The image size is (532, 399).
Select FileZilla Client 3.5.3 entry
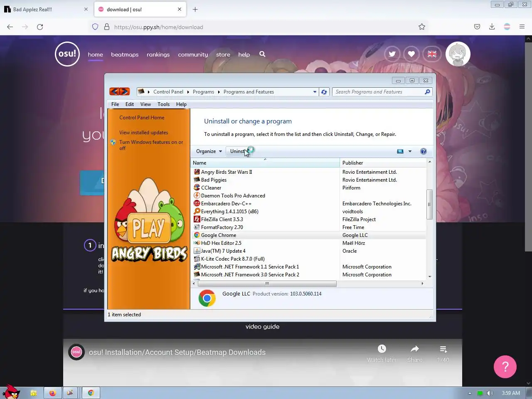(222, 219)
